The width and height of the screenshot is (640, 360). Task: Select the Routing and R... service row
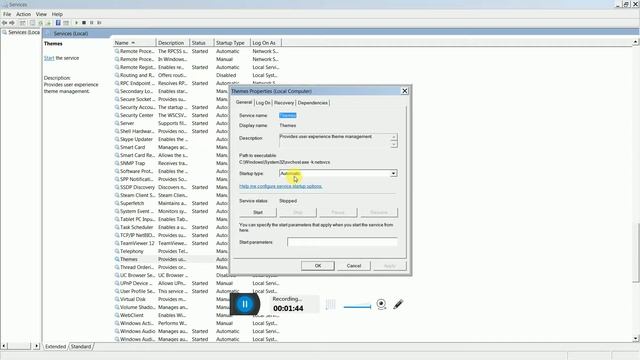197,75
